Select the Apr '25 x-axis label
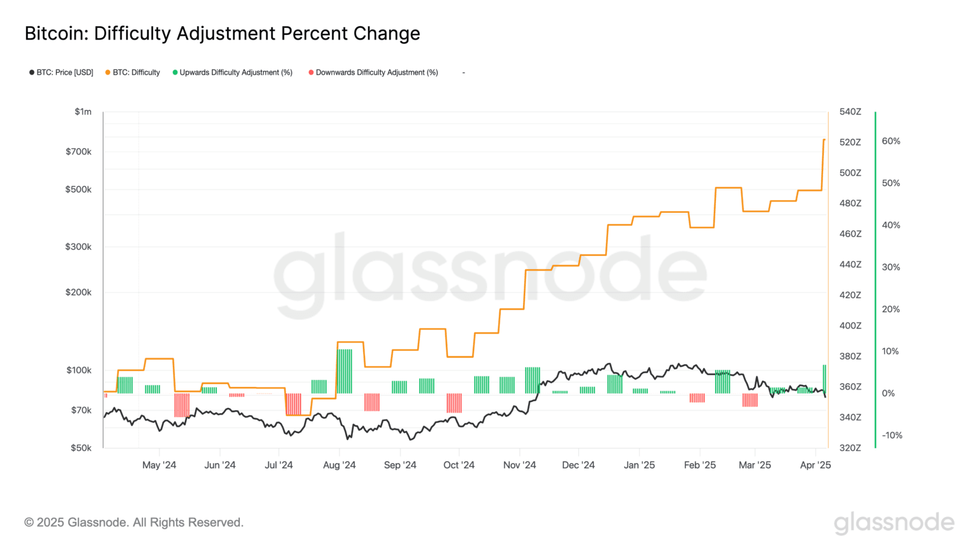This screenshot has height=551, width=980. (x=815, y=465)
